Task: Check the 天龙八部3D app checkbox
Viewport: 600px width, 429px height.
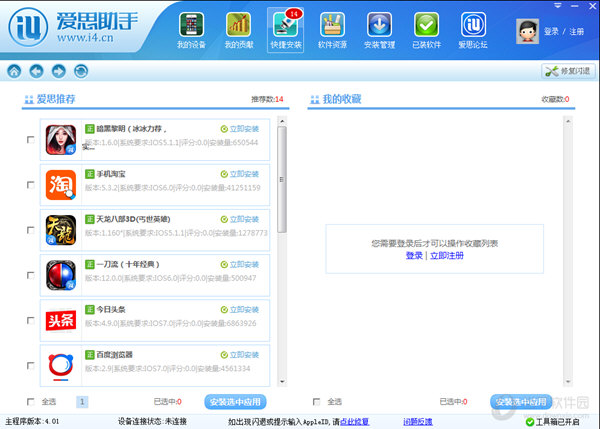Action: coord(31,230)
